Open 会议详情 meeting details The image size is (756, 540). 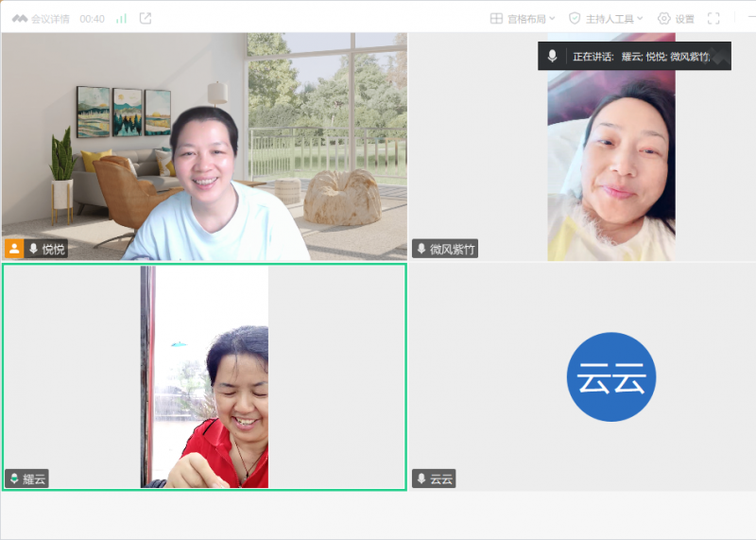pos(50,18)
